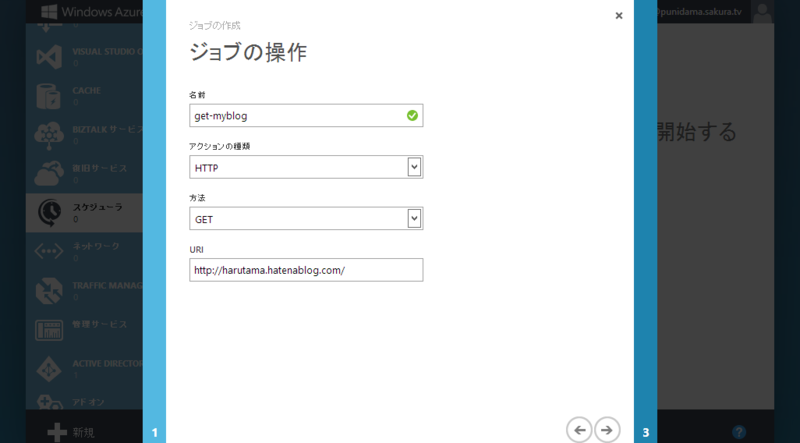Go back to previous wizard step arrow
The image size is (800, 443).
580,430
